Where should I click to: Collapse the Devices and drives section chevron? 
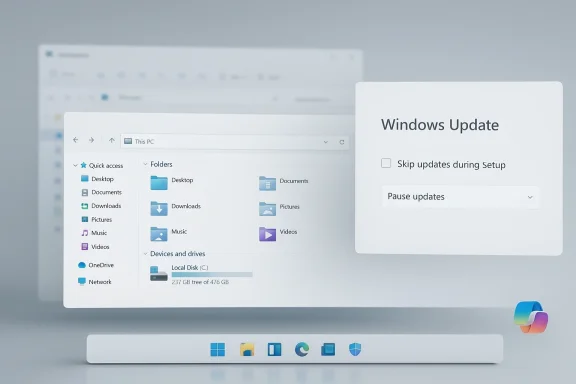click(x=145, y=254)
